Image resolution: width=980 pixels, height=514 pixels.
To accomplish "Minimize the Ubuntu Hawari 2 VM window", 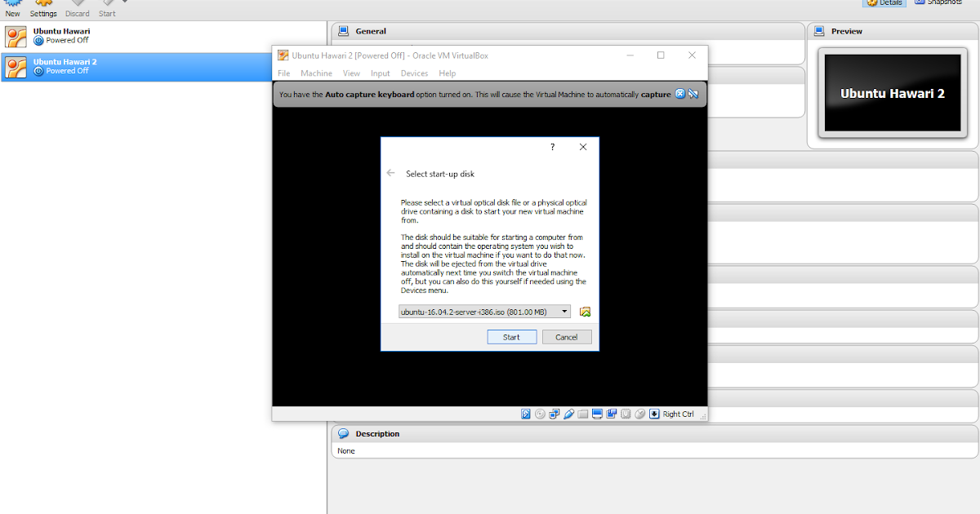I will click(630, 55).
